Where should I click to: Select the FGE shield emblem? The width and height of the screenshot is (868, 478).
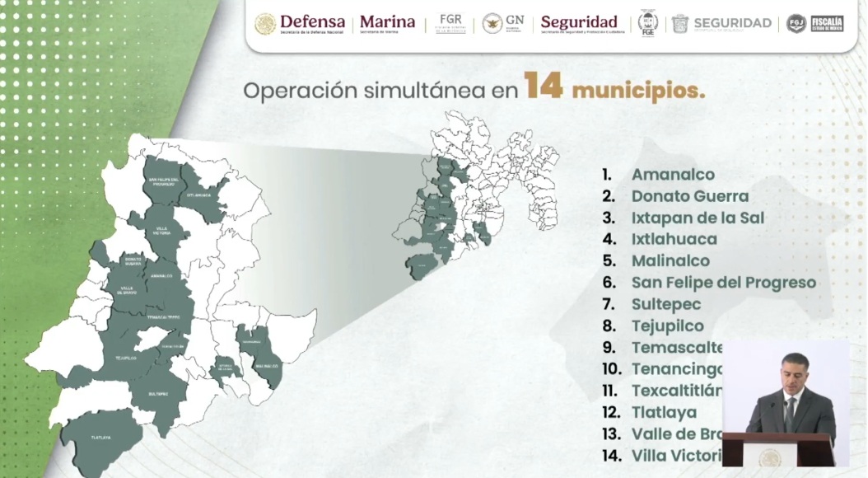click(x=648, y=23)
